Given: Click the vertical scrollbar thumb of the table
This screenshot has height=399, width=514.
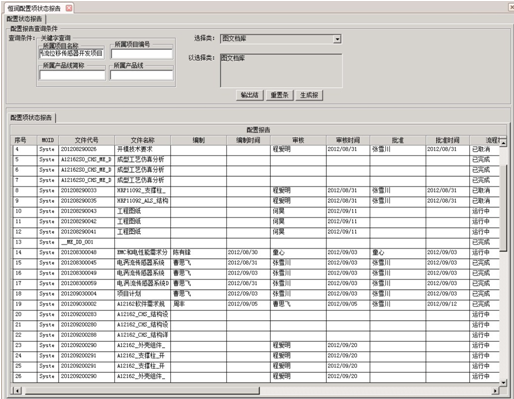Looking at the screenshot, I should 503,207.
